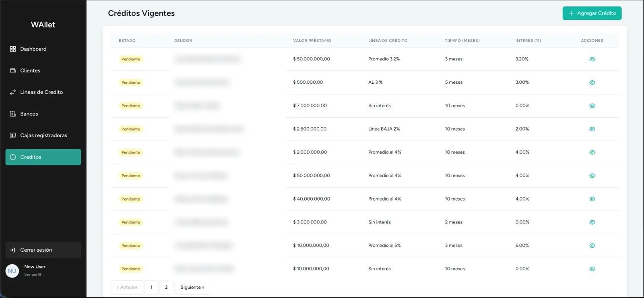Viewport: 644px width, 298px height.
Task: Click eye icon for $ 40.000.000,00 credit
Action: [592, 199]
